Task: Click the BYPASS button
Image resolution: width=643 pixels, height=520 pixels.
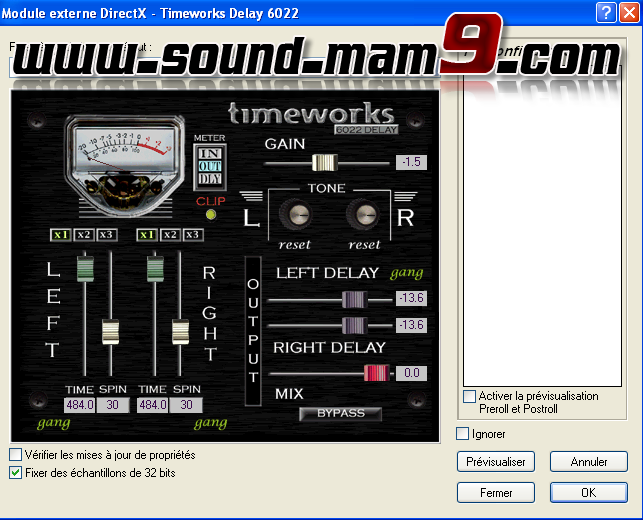Action: [x=341, y=414]
